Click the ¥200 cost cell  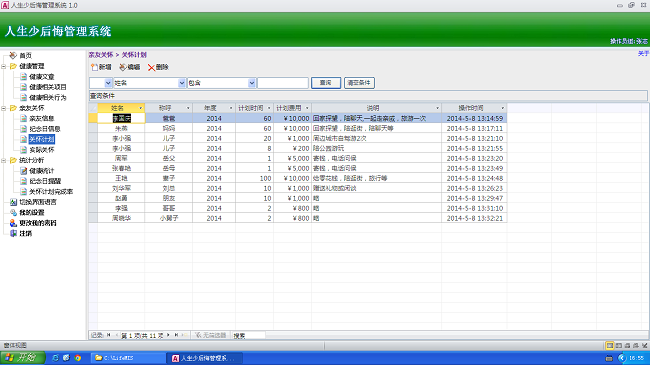pyautogui.click(x=293, y=148)
